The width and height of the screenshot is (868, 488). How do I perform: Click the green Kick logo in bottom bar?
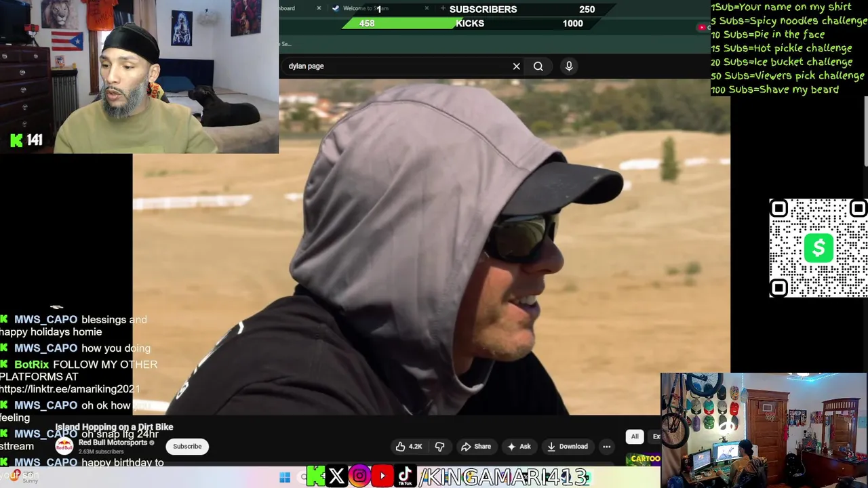315,476
